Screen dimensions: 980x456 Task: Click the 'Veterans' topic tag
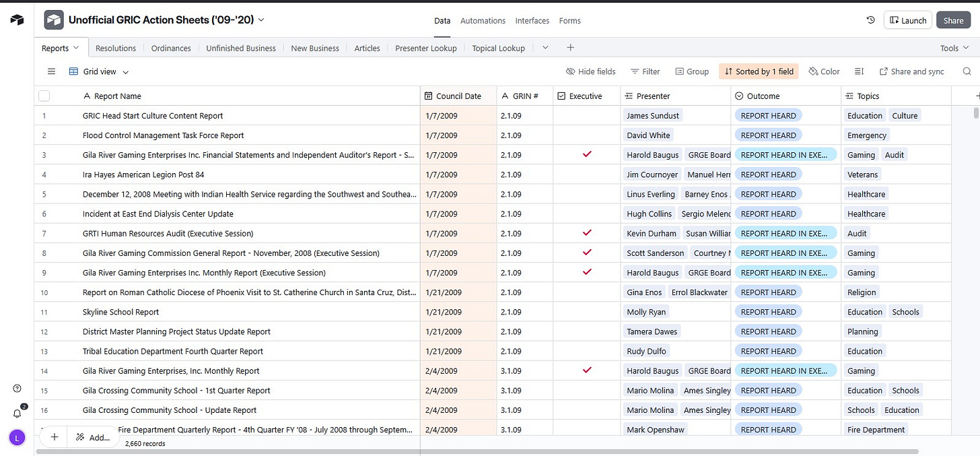[863, 174]
